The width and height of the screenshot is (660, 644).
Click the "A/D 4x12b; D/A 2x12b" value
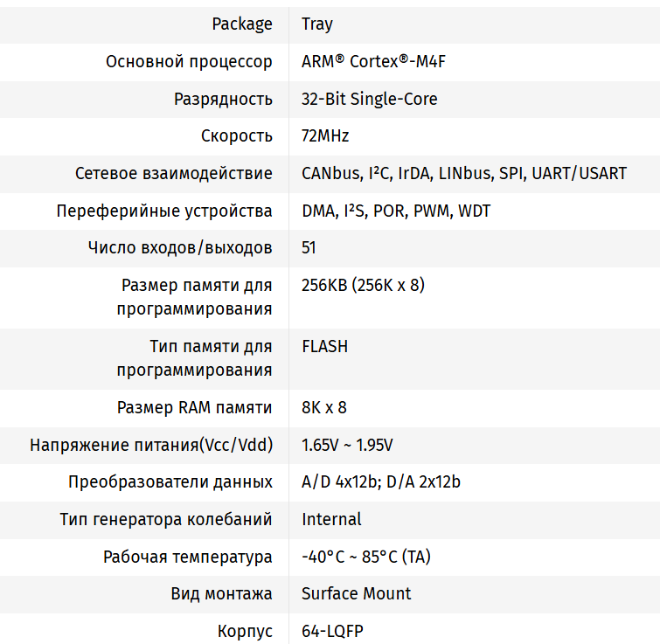point(380,481)
